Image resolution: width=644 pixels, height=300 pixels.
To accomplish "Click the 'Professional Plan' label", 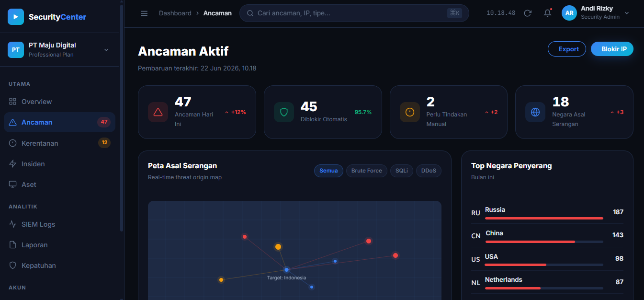I will pos(51,55).
